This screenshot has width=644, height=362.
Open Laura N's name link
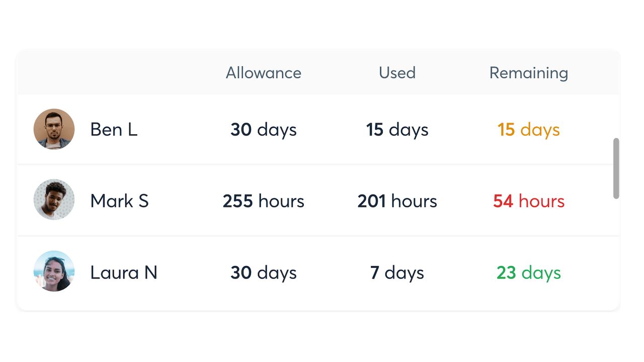(x=124, y=273)
